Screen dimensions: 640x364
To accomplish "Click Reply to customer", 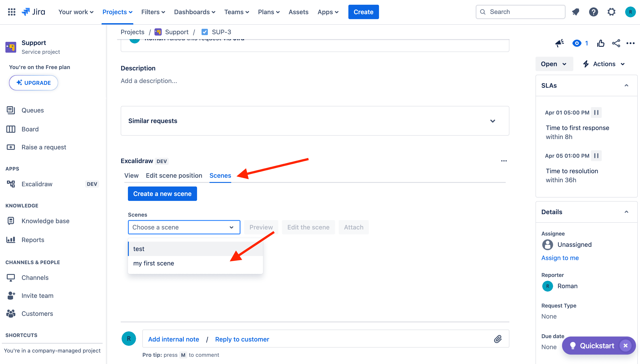I will (242, 339).
